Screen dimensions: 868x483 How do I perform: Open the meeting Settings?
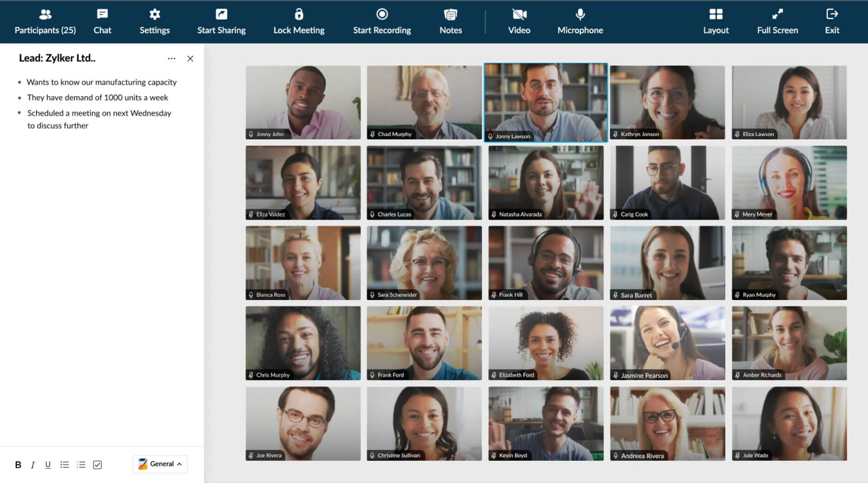coord(155,21)
